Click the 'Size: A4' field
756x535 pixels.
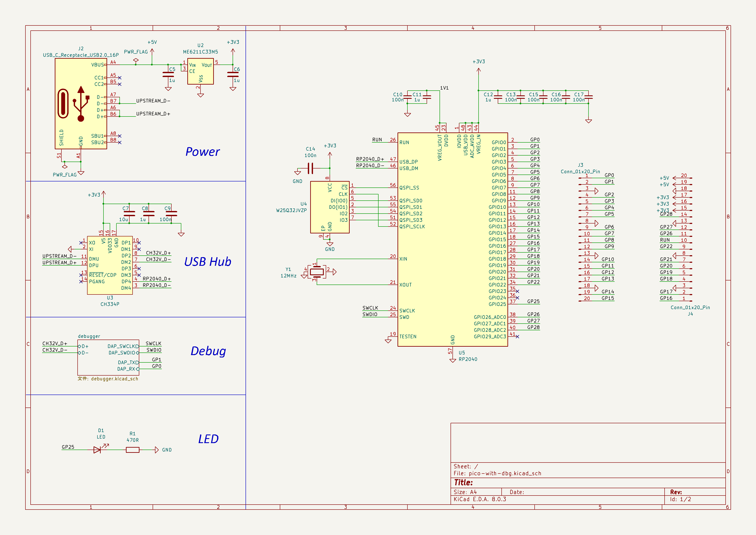[465, 492]
